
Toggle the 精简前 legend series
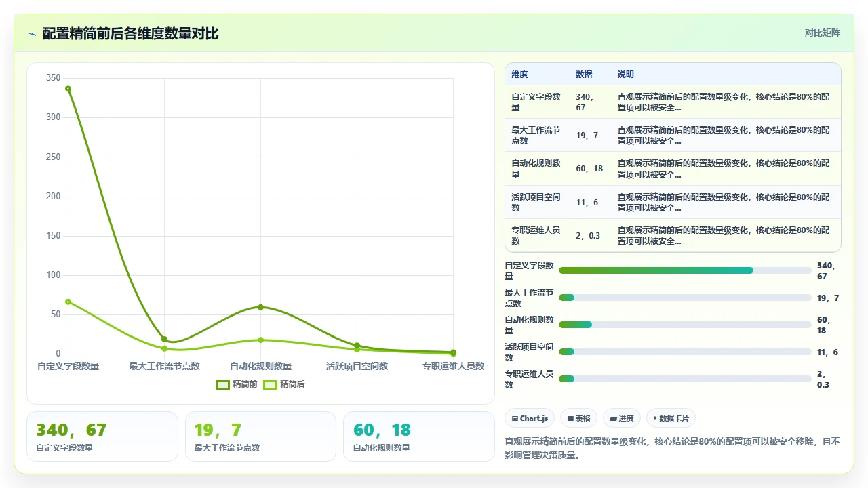coord(237,384)
